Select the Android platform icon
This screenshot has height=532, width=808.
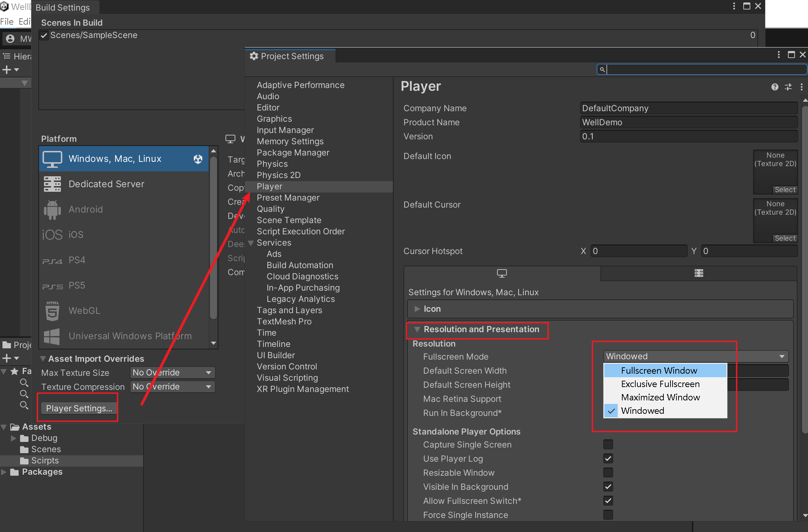[52, 209]
